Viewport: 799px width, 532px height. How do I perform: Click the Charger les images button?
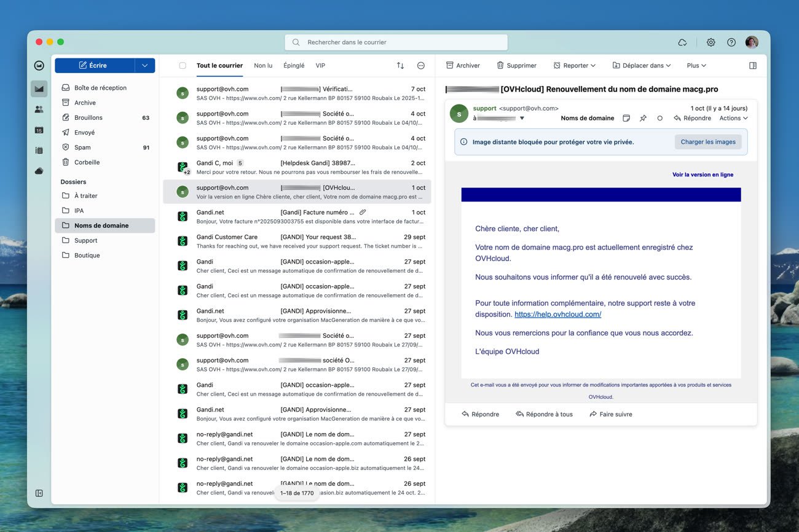pyautogui.click(x=707, y=142)
